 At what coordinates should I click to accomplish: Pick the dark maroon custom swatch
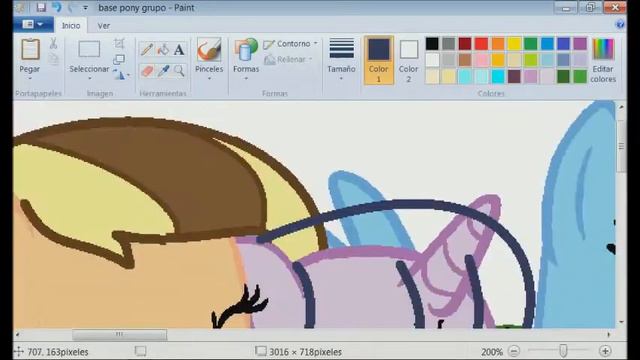click(x=514, y=76)
